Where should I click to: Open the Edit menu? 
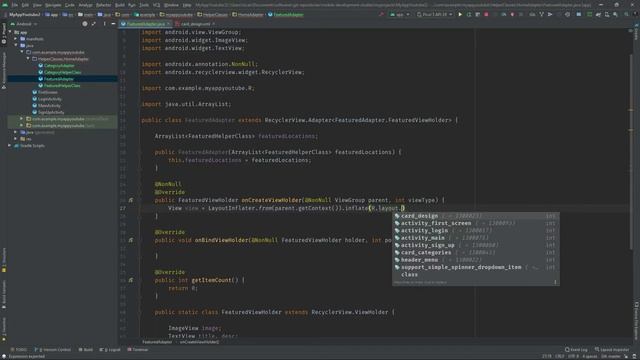tap(25, 5)
